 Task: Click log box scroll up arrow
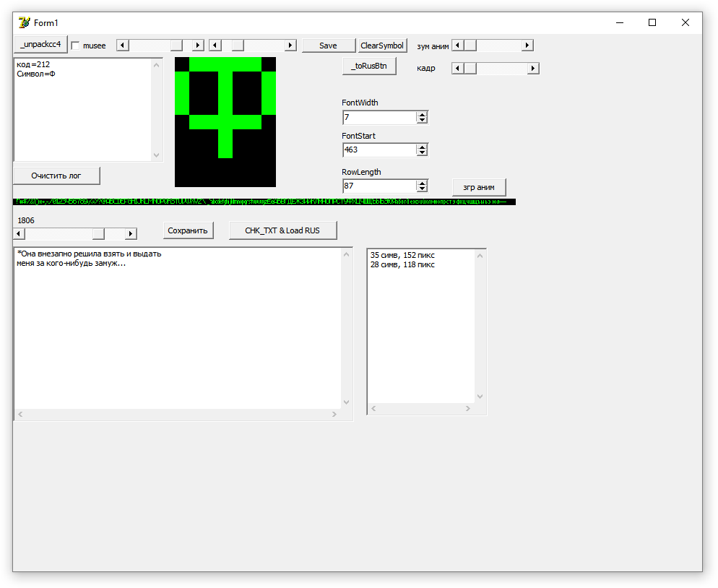pos(157,65)
